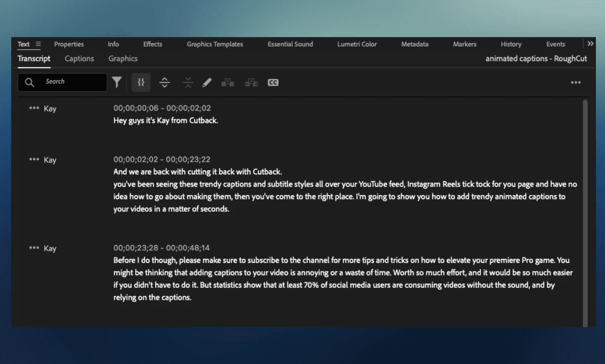
Task: Switch to the Properties tab
Action: [69, 44]
